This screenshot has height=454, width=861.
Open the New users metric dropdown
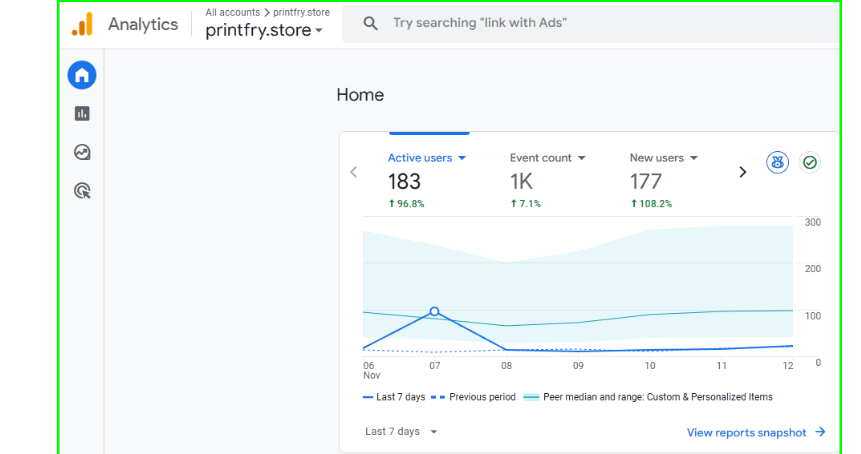click(x=663, y=158)
